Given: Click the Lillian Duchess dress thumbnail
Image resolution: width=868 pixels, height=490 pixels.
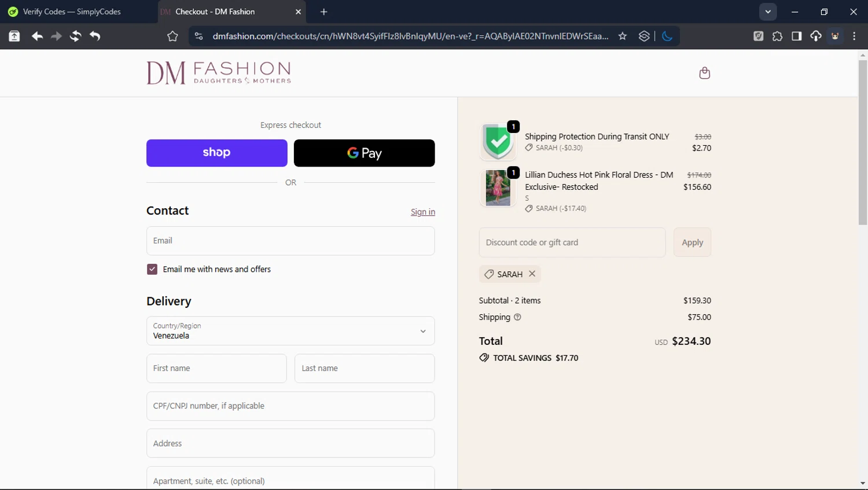Looking at the screenshot, I should [498, 188].
